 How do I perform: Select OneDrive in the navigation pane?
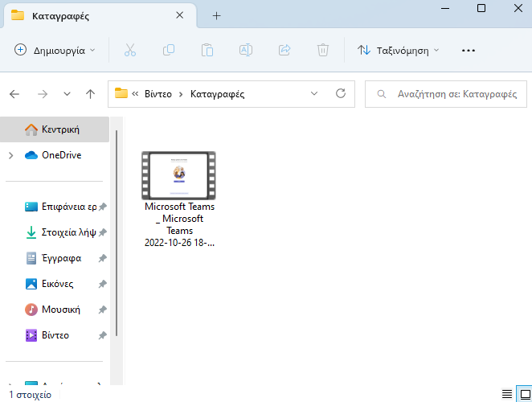(61, 155)
